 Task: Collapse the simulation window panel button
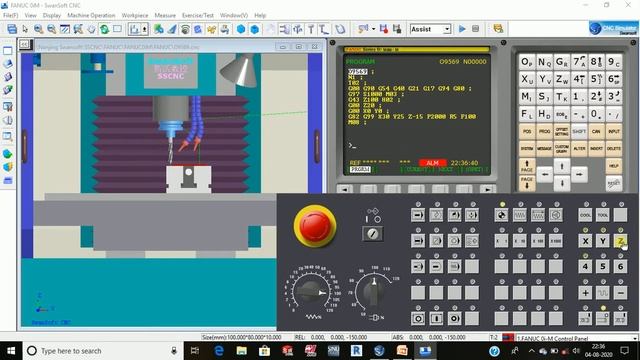[x=24, y=44]
